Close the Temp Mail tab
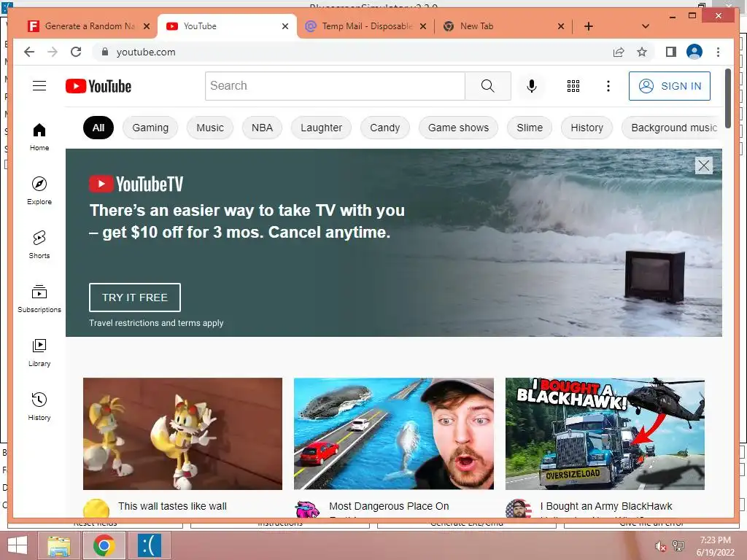 coord(423,26)
